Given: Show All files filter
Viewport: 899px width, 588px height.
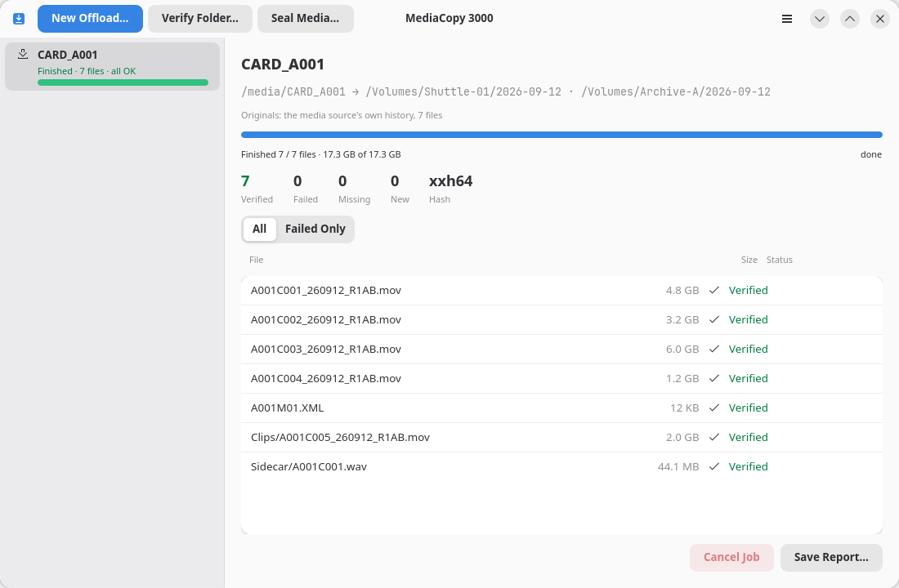Looking at the screenshot, I should 259,229.
